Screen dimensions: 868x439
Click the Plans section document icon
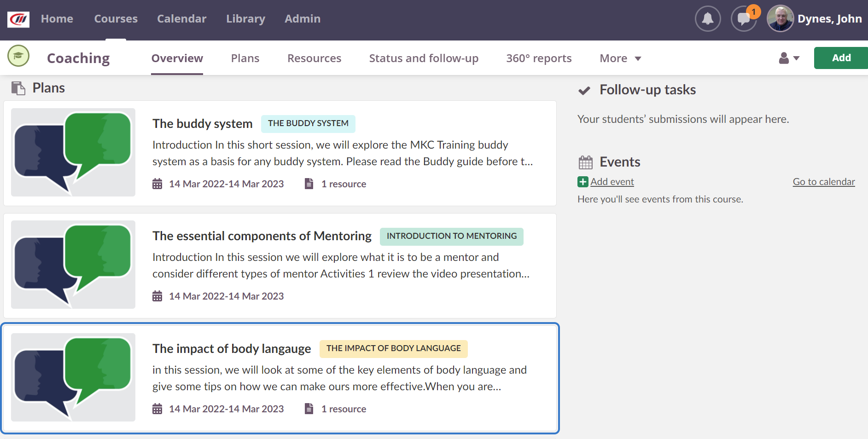tap(18, 88)
